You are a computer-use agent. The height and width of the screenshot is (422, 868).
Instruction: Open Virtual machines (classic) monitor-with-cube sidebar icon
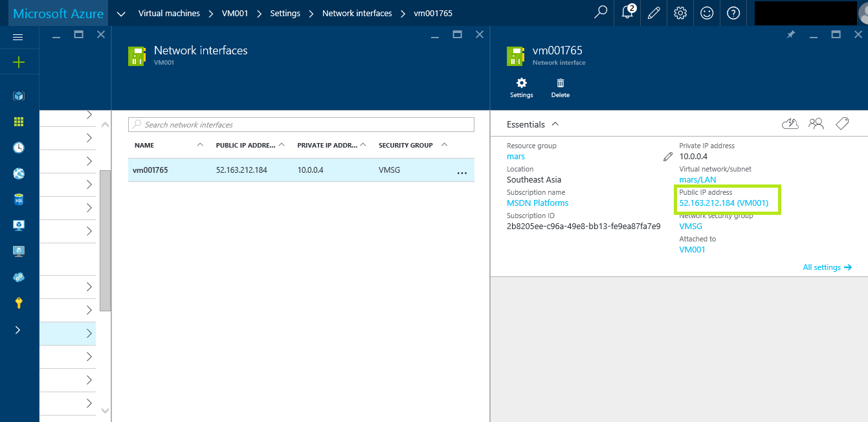click(19, 225)
